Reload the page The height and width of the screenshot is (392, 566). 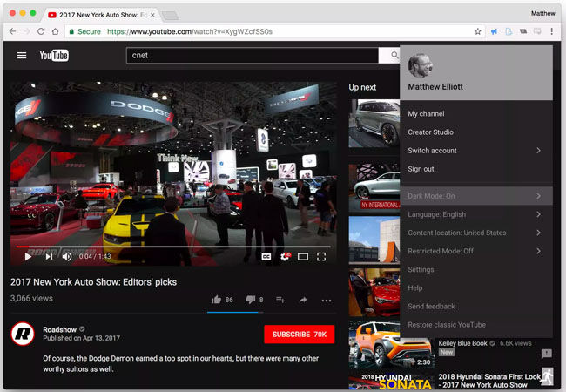(x=41, y=31)
